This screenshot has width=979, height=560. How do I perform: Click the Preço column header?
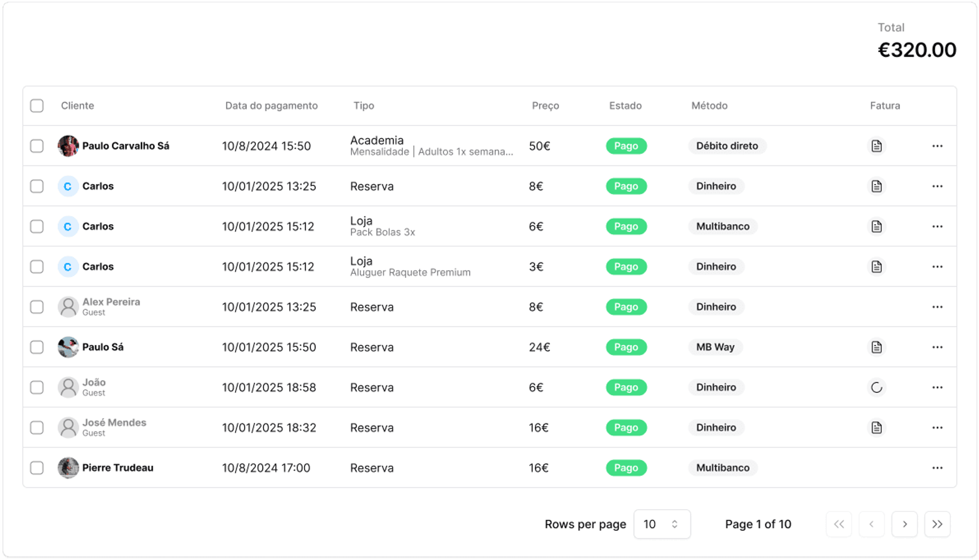click(x=545, y=106)
